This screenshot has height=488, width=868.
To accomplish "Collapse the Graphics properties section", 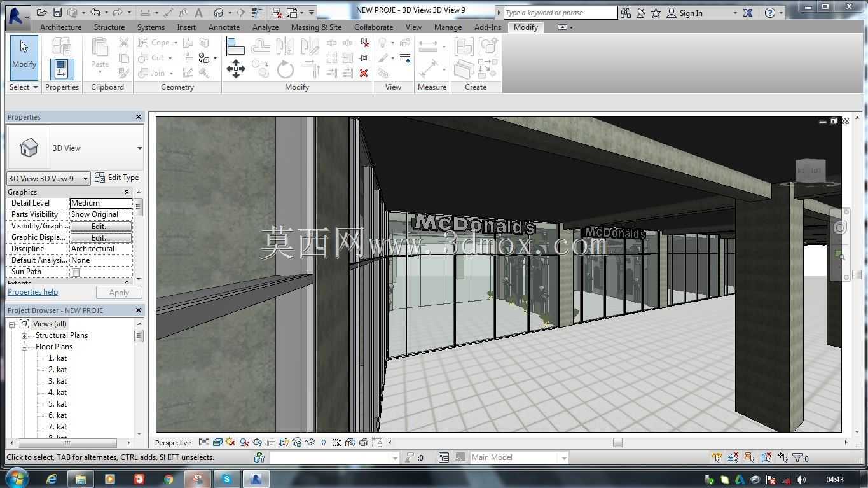I will [x=127, y=192].
